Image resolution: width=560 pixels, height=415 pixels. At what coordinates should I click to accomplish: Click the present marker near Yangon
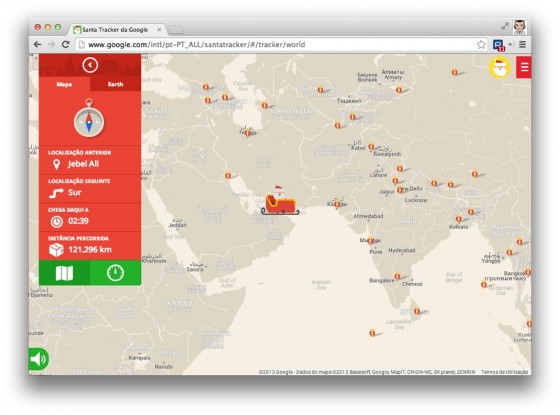click(x=510, y=252)
